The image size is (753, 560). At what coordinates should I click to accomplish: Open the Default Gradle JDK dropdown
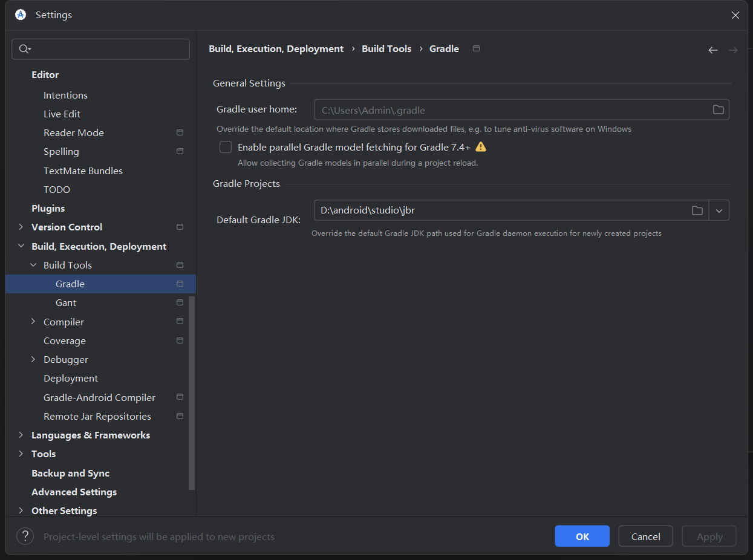(719, 210)
